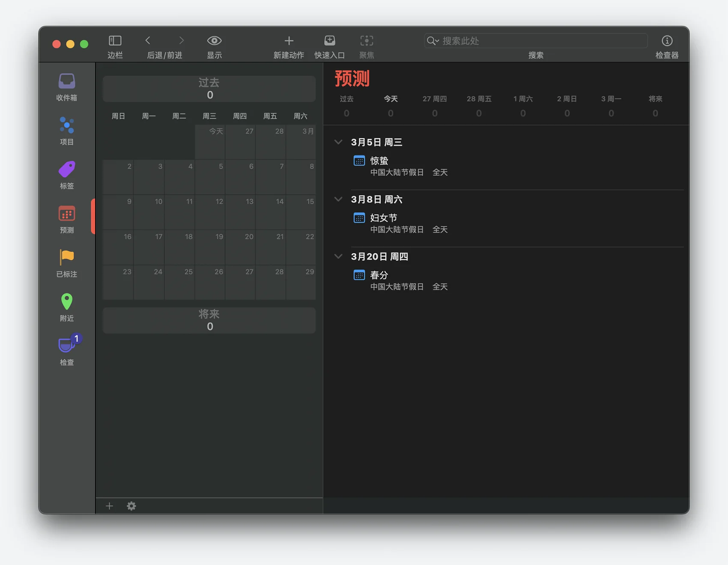Image resolution: width=728 pixels, height=565 pixels.
Task: Select calendar day 5
Action: tap(210, 177)
